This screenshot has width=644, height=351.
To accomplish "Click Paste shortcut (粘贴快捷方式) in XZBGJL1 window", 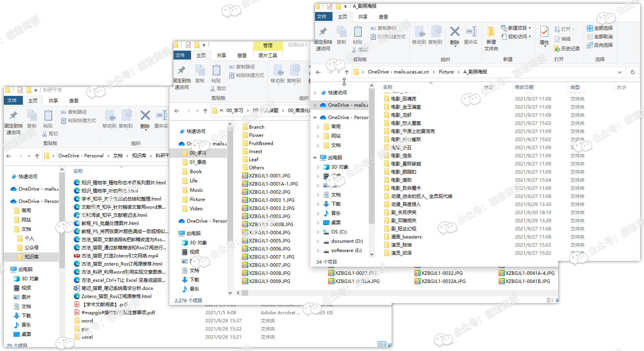I will coord(247,75).
